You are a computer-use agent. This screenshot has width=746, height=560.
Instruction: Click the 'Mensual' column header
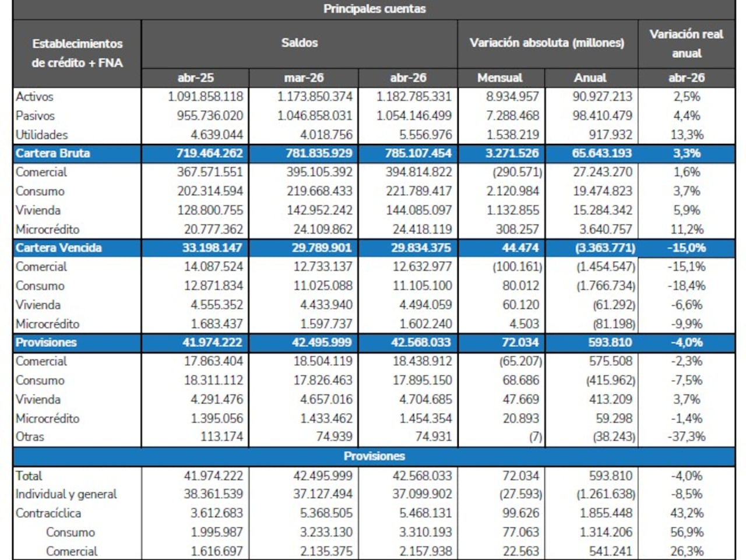tap(500, 78)
